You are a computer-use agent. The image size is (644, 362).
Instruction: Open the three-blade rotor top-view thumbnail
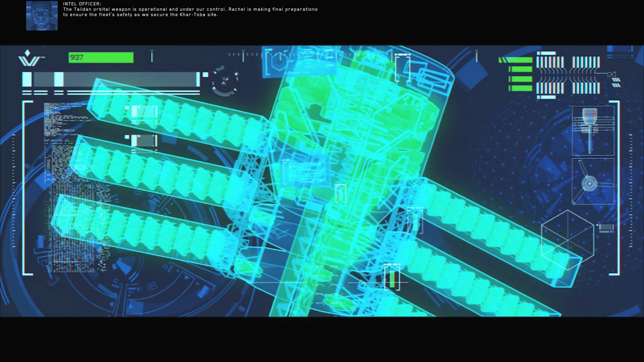(593, 182)
